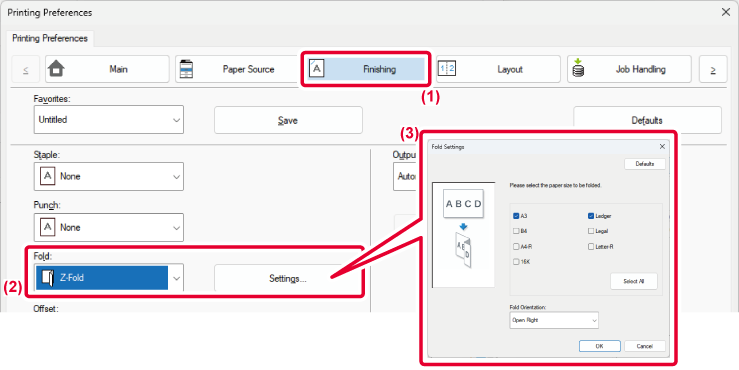Close the Printing Preferences window
Screen dimensions: 739x370
point(726,12)
